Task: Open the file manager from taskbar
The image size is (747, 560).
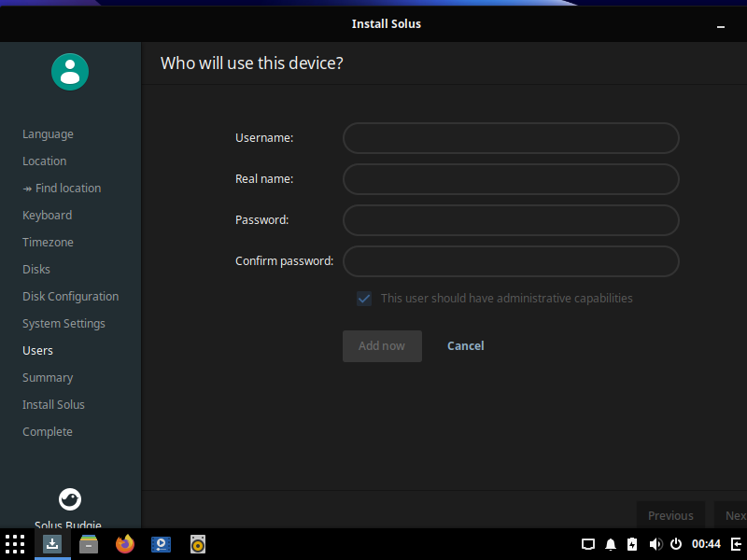Action: point(89,544)
